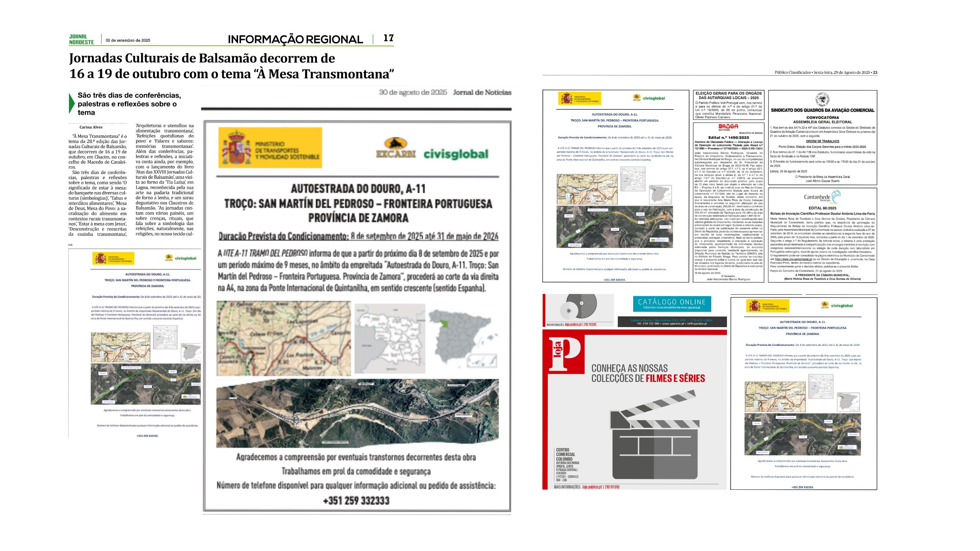Click the civisglobal logo in the large Jornal de Notícias ad
The height and width of the screenshot is (551, 980).
pyautogui.click(x=456, y=154)
